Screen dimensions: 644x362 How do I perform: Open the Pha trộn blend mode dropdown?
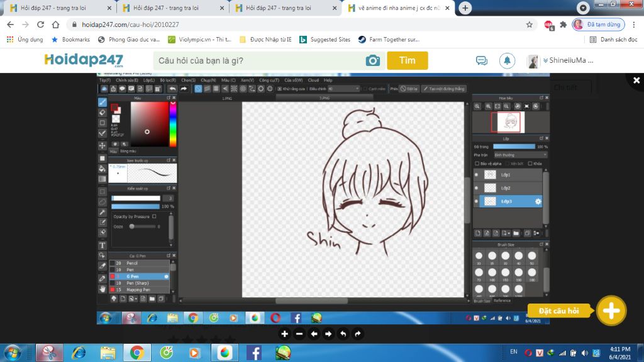520,155
